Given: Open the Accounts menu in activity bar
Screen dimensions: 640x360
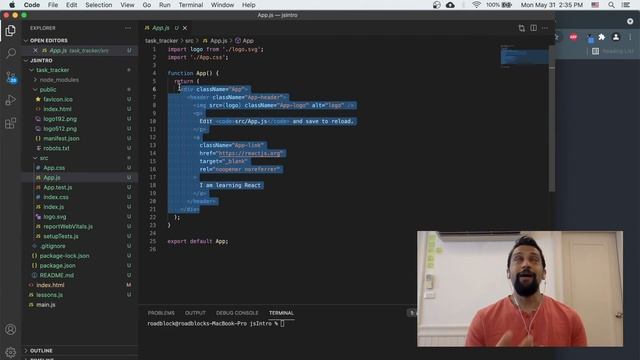Looking at the screenshot, I should coord(11,329).
